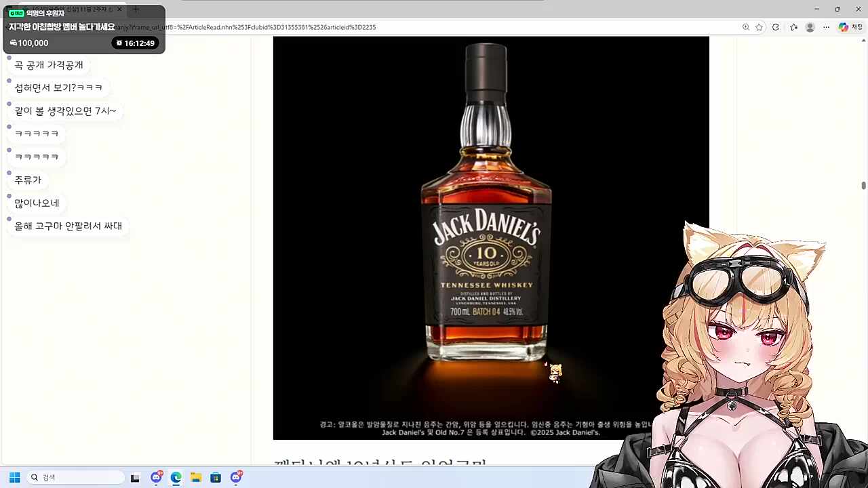Open the favorites list icon
The height and width of the screenshot is (488, 868).
click(x=793, y=27)
